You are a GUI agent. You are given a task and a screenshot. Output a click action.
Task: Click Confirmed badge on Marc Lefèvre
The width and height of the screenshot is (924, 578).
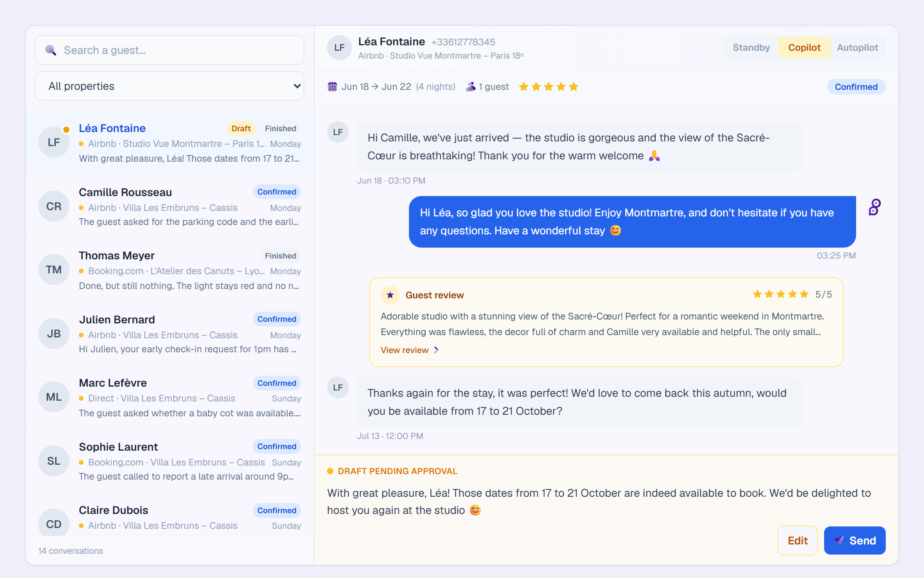[x=277, y=383]
